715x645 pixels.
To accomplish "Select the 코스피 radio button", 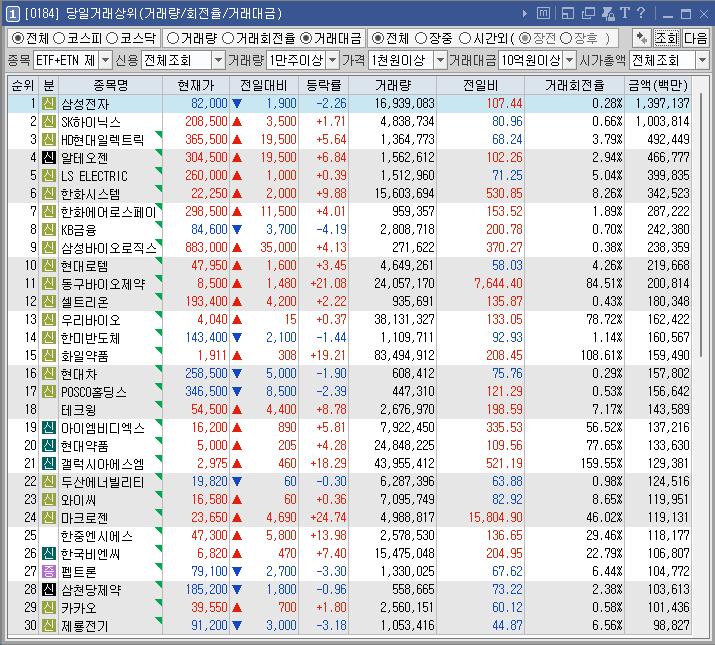I will [x=59, y=38].
